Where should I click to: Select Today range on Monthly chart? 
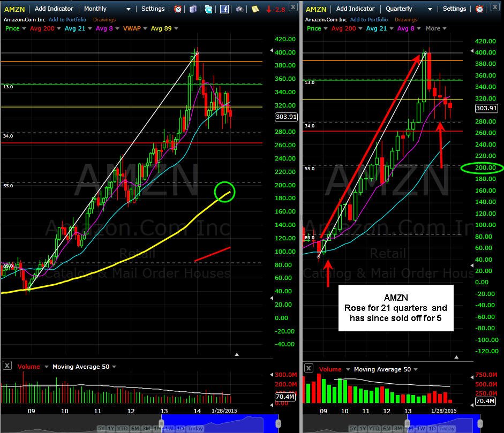(x=195, y=429)
